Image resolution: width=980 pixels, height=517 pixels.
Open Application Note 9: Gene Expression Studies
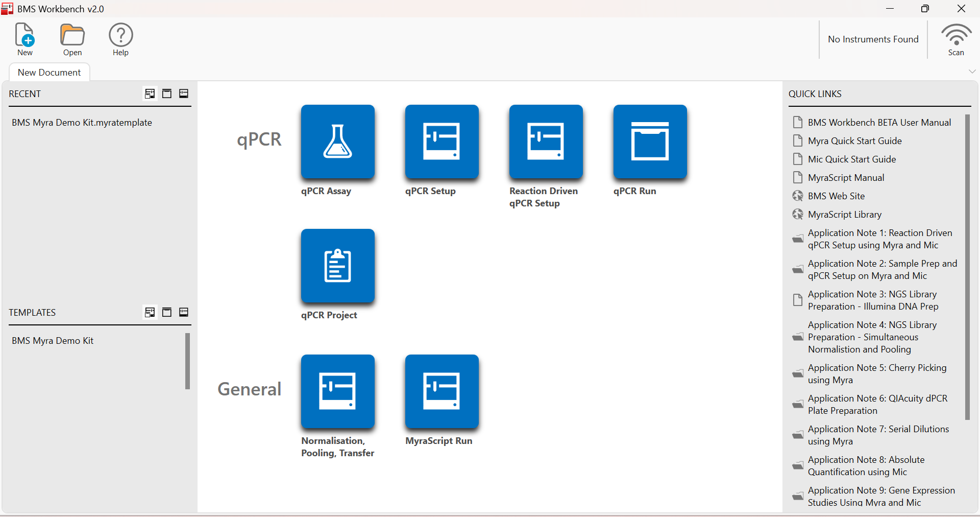(x=881, y=497)
